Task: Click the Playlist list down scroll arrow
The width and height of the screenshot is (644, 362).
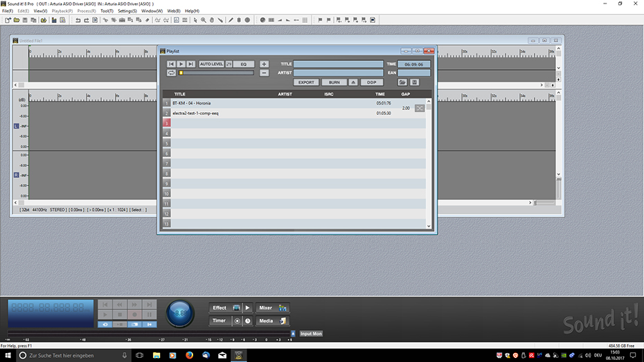Action: tap(429, 226)
